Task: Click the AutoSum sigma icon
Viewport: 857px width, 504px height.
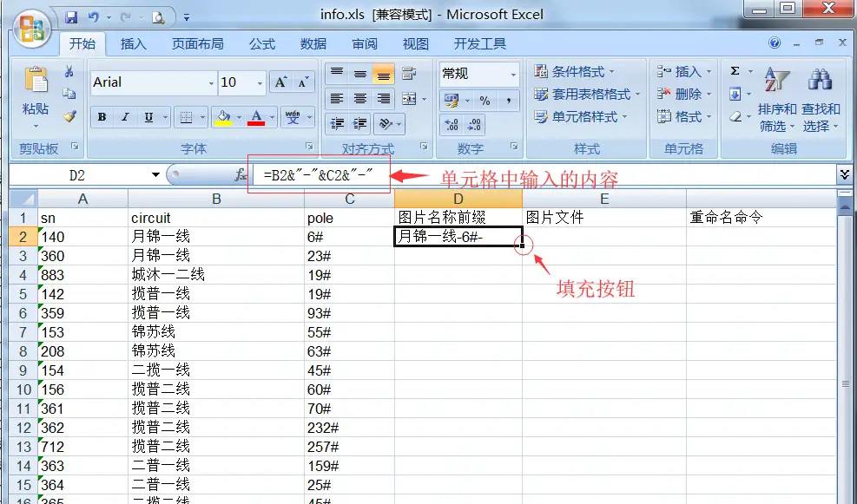Action: [x=735, y=72]
